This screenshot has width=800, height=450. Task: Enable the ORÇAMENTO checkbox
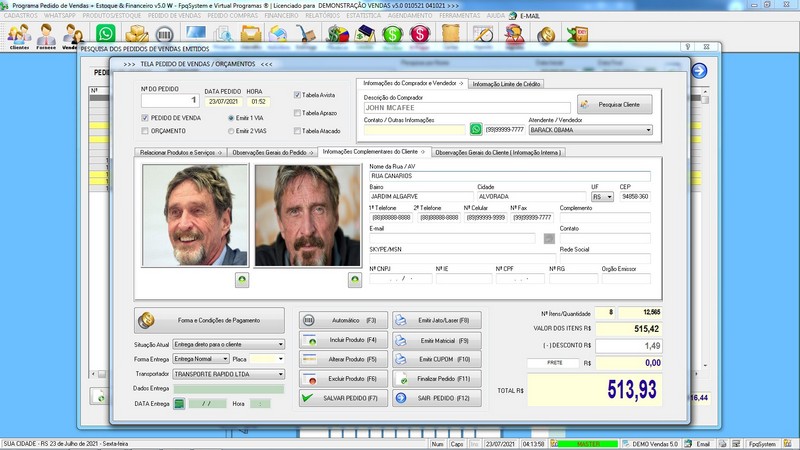[145, 131]
